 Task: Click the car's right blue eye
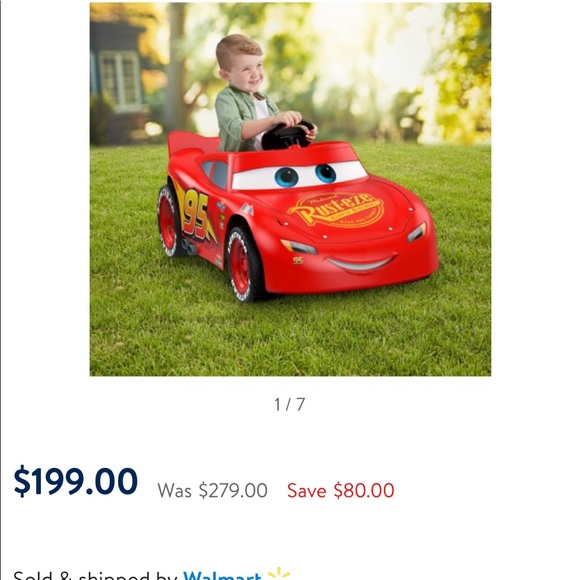click(x=326, y=173)
